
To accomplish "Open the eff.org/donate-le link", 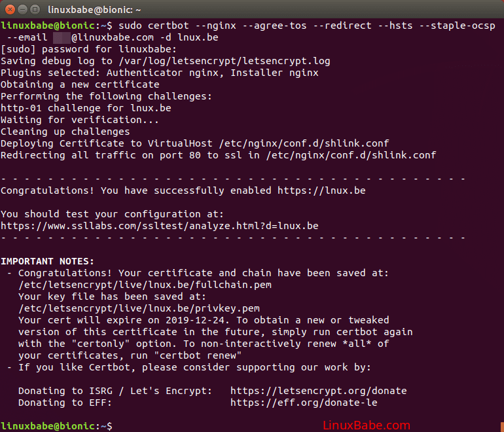I will (x=303, y=403).
